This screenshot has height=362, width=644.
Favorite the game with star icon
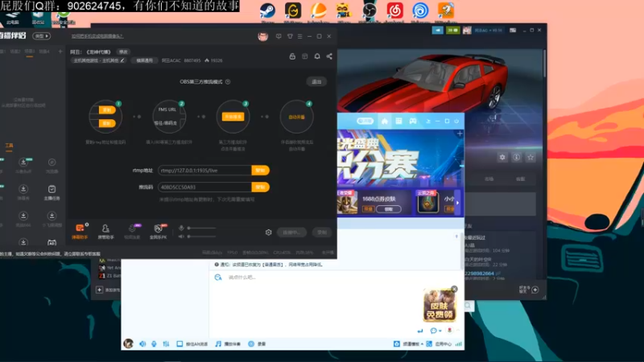[x=530, y=157]
